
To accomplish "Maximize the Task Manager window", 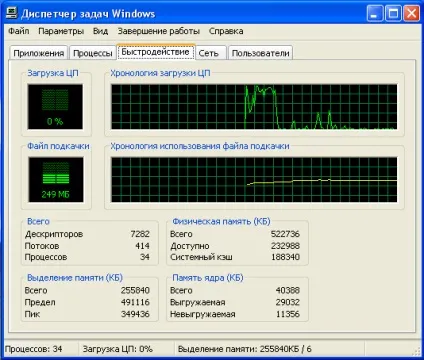I will pos(393,13).
